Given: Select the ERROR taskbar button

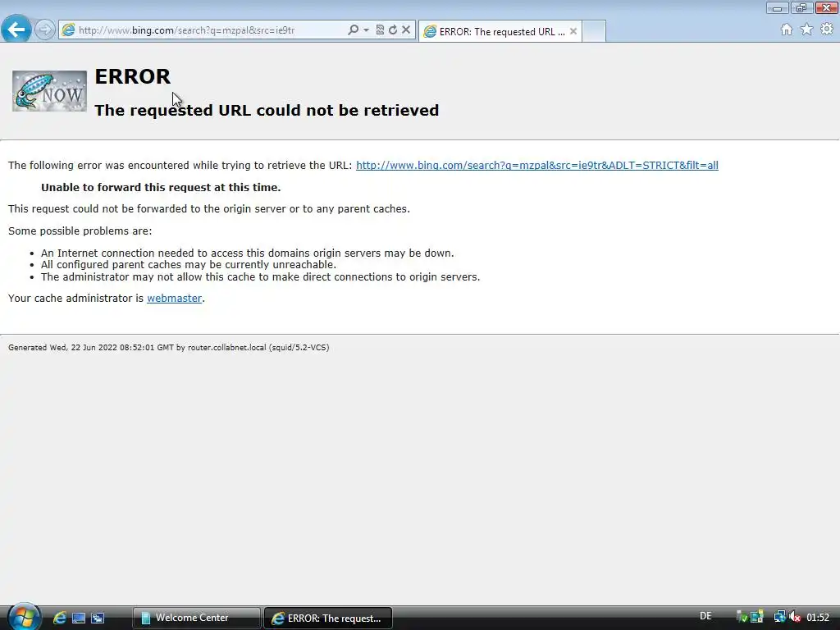Looking at the screenshot, I should click(328, 618).
